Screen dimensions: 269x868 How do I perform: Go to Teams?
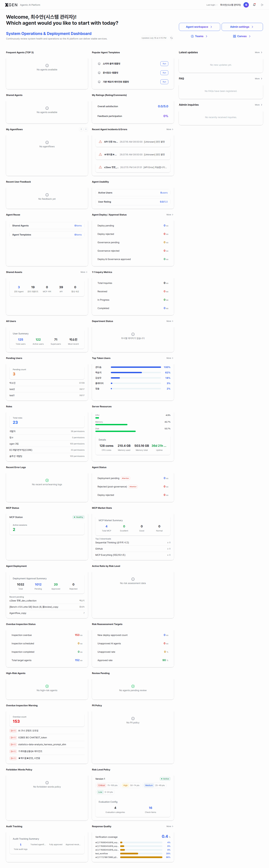199,36
